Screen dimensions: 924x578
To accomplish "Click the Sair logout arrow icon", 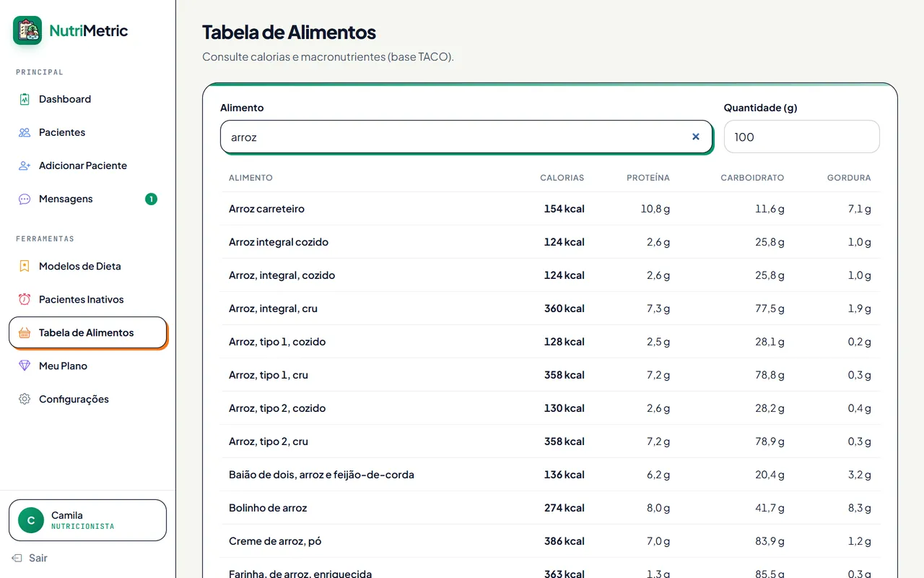I will pyautogui.click(x=17, y=558).
